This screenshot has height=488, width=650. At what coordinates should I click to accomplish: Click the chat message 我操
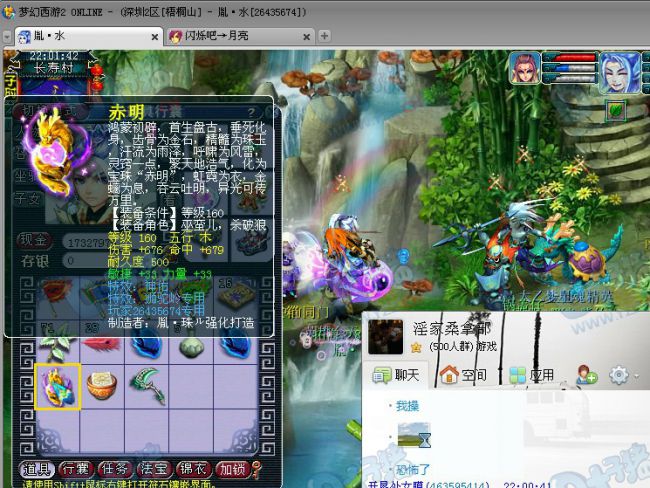point(407,405)
